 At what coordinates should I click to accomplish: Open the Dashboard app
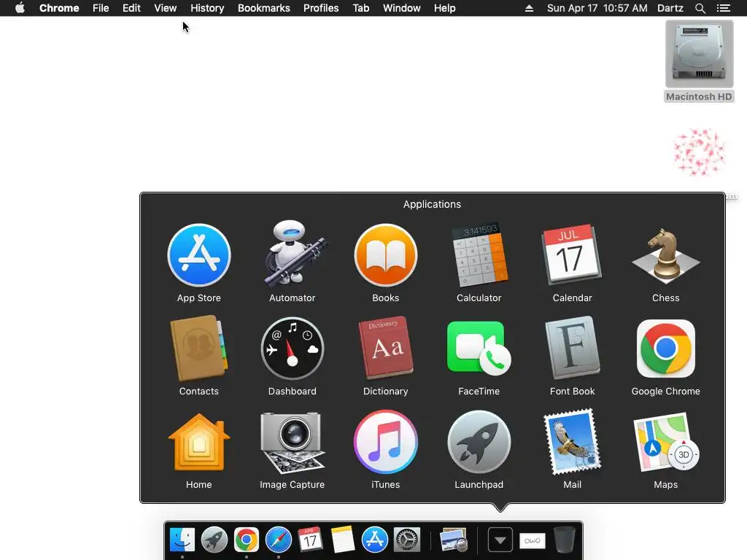(292, 349)
